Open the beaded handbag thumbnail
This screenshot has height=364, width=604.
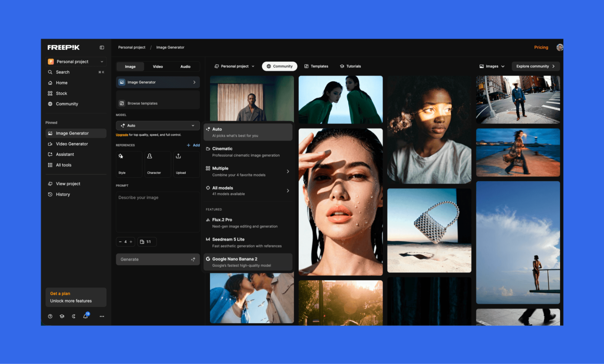tap(429, 230)
